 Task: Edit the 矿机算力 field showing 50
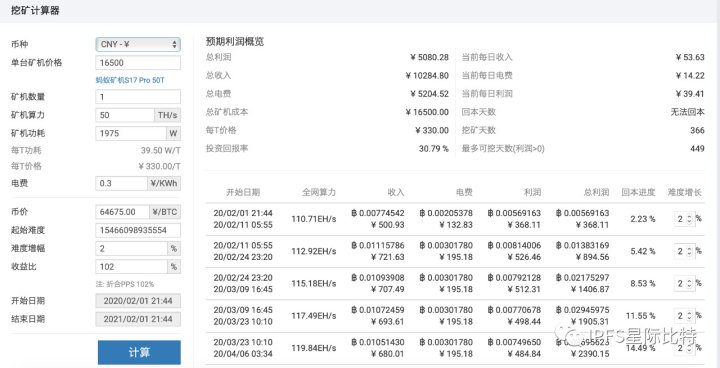click(124, 115)
